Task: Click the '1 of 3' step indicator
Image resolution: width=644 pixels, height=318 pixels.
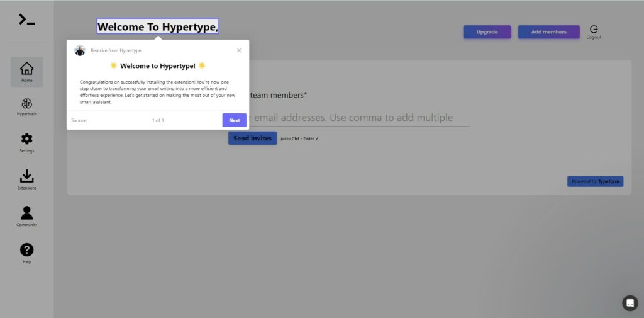Action: [x=158, y=120]
